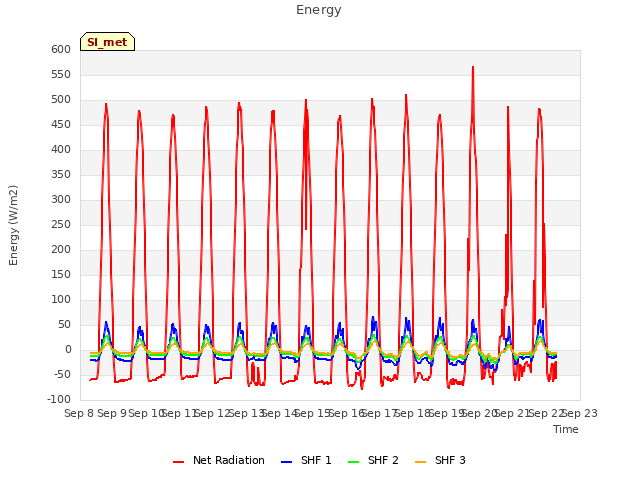The image size is (640, 480).
Task: Select the red Net Radiation legend swatch
Action: point(178,462)
